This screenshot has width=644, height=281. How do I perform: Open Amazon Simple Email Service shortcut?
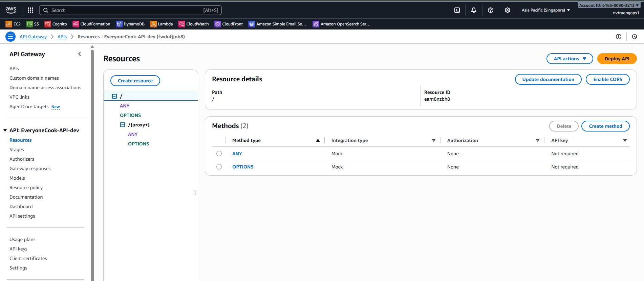click(277, 24)
